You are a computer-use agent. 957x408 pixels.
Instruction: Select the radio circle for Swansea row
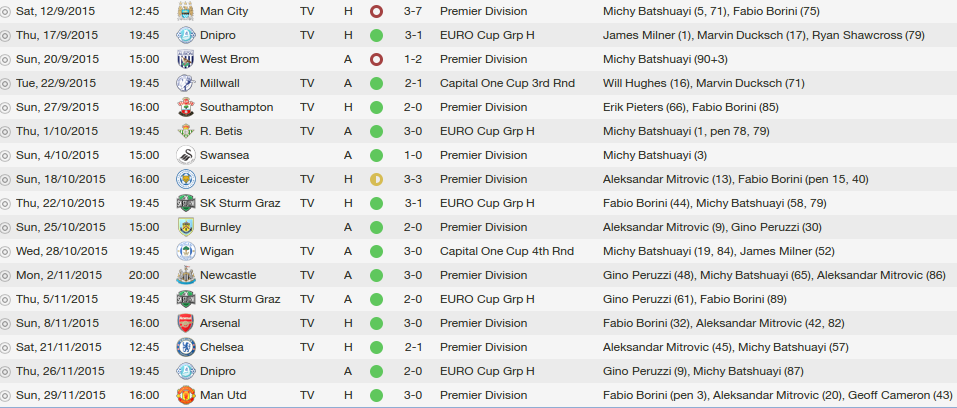(x=5, y=156)
